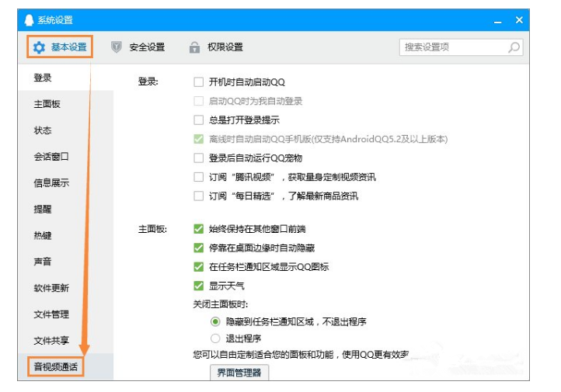Select 隐藏到任务栏通知区域 radio option

pos(215,321)
